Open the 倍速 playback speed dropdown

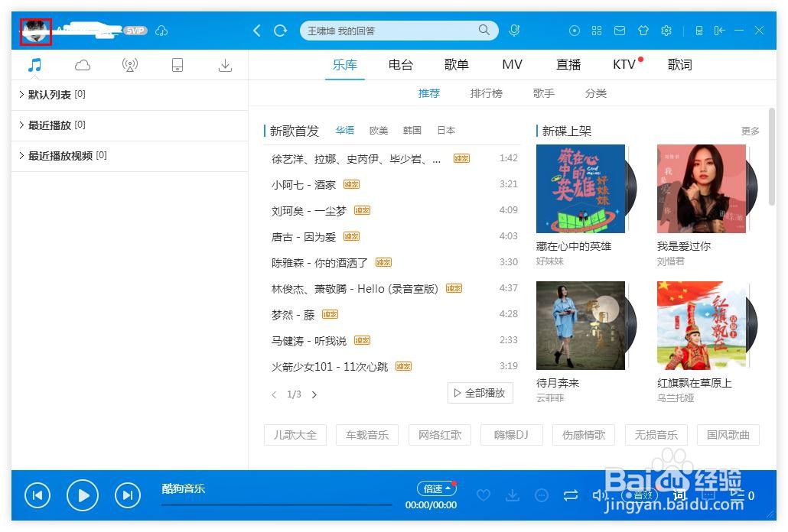coord(436,488)
